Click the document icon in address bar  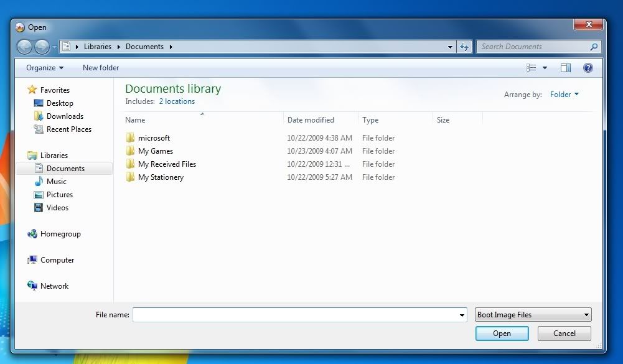(67, 47)
